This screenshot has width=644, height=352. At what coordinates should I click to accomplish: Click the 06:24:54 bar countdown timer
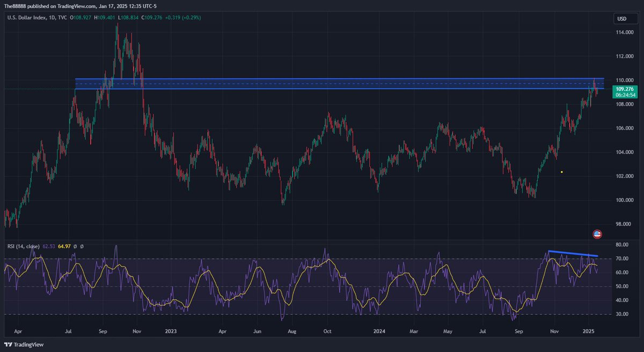point(626,95)
